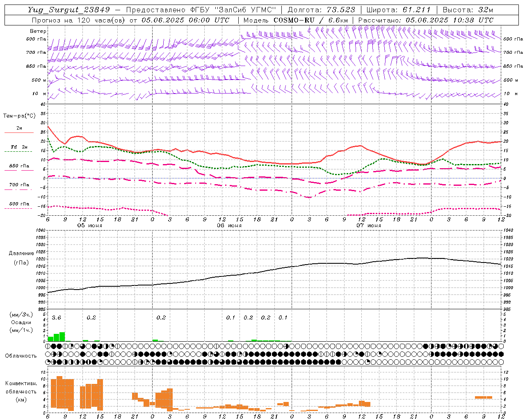Viewport: 525px width, 420px height.
Task: Click the Модель COSMO-RU / 6.6км label
Action: [296, 20]
